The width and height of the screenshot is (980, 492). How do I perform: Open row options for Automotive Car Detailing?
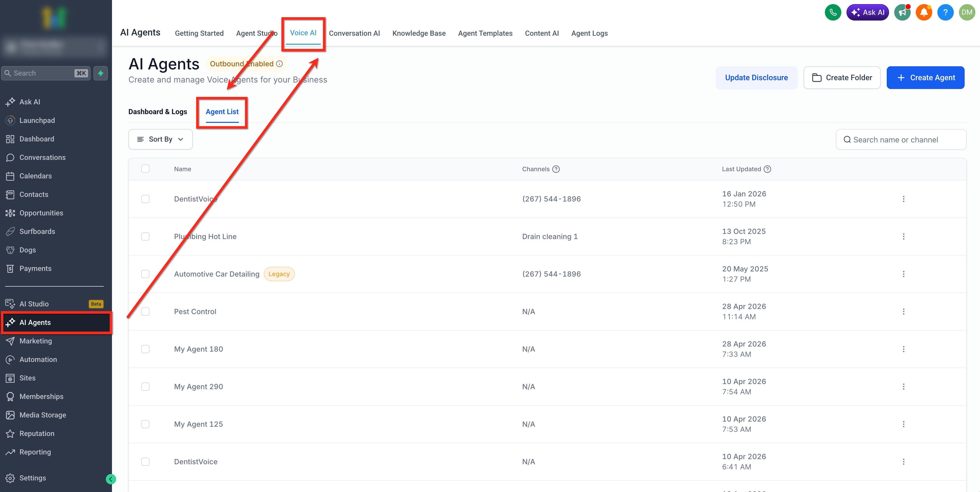click(x=903, y=274)
